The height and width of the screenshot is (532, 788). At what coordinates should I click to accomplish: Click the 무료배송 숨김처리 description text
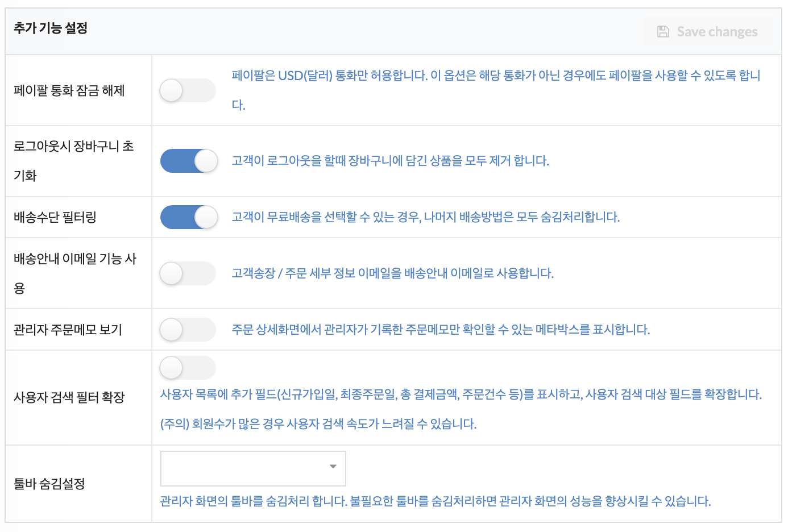click(x=425, y=217)
